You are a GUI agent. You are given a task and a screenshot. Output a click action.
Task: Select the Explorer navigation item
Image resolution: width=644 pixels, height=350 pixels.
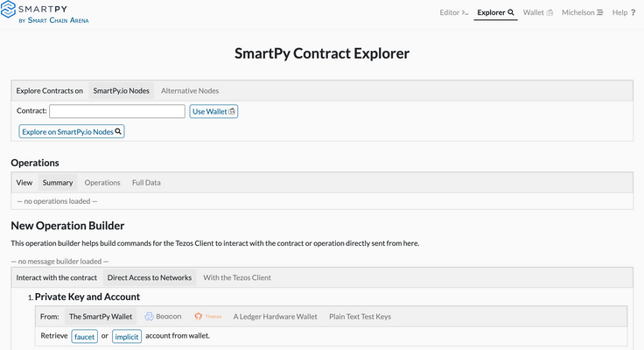click(x=495, y=12)
